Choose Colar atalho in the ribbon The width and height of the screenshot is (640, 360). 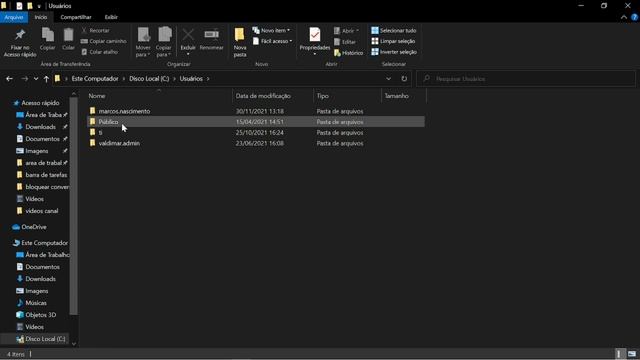[x=100, y=52]
